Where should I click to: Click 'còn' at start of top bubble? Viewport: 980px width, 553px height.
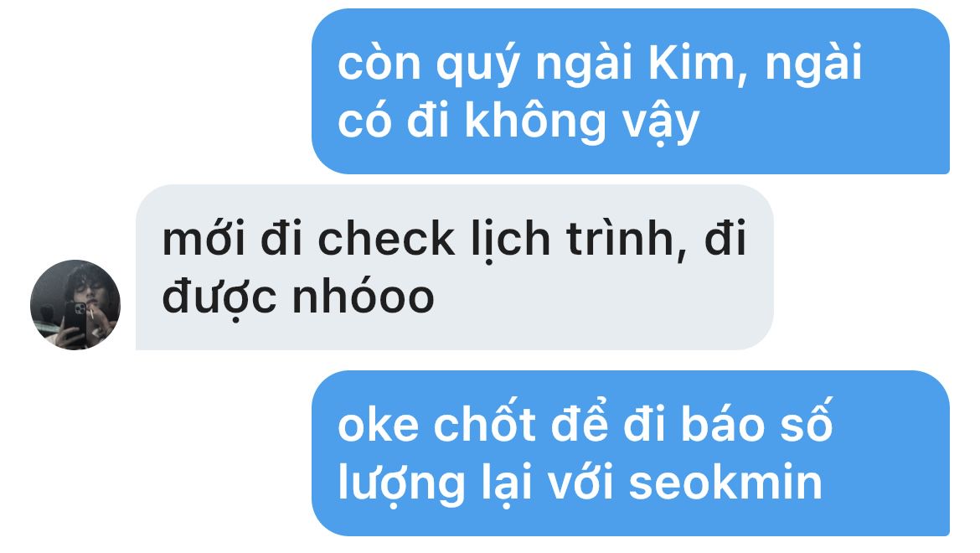[x=379, y=63]
